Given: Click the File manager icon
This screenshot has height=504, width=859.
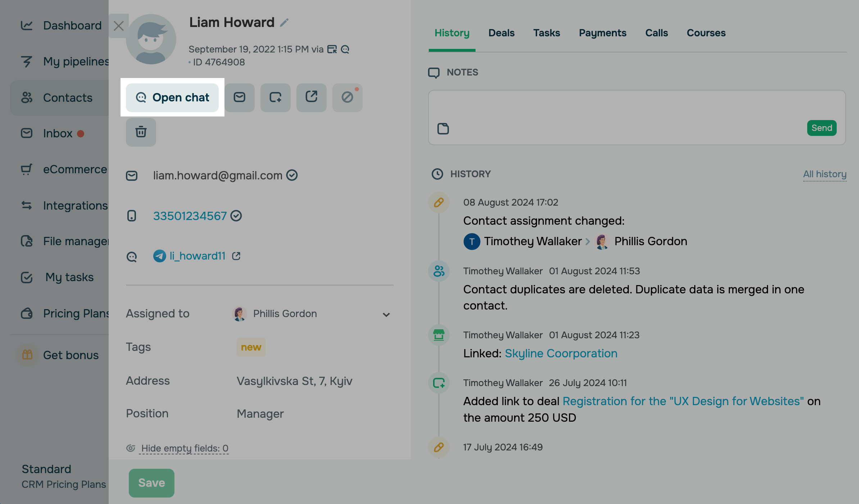Looking at the screenshot, I should pyautogui.click(x=27, y=241).
